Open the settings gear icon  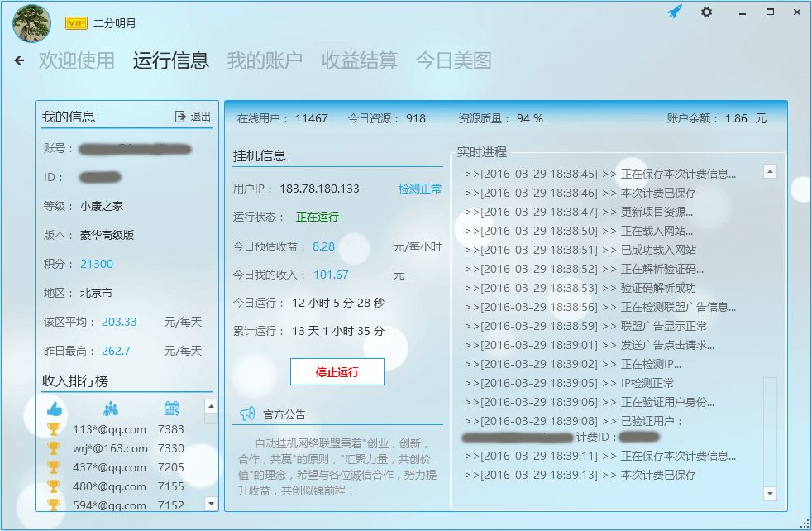706,13
